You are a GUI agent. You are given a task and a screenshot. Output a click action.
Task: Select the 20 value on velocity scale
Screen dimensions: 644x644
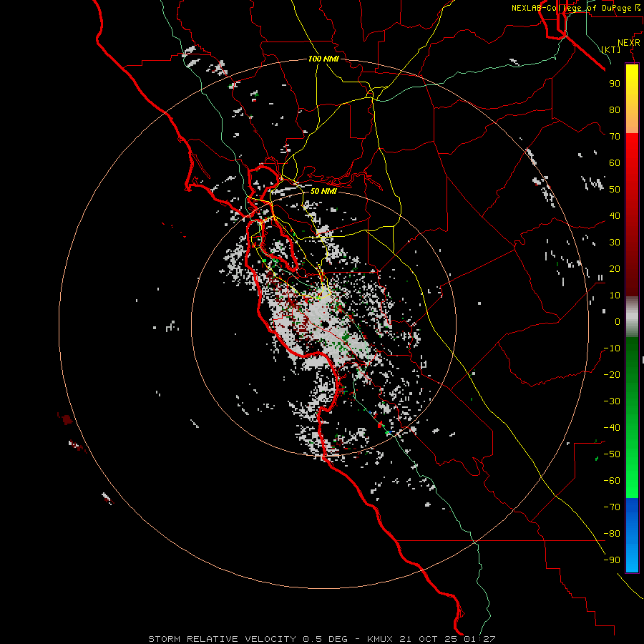click(x=615, y=268)
